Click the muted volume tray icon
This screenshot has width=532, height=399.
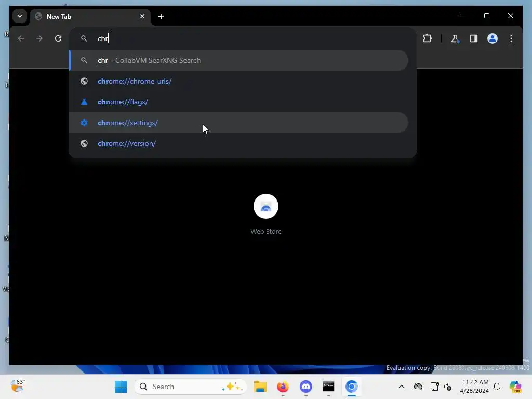point(448,387)
